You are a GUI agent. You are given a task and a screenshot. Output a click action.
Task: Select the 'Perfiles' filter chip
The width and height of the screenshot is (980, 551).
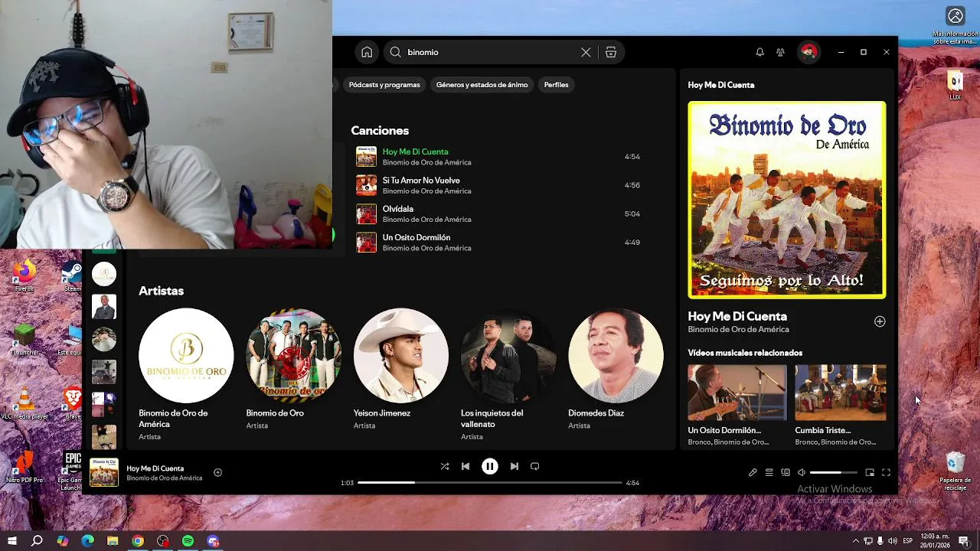click(556, 84)
